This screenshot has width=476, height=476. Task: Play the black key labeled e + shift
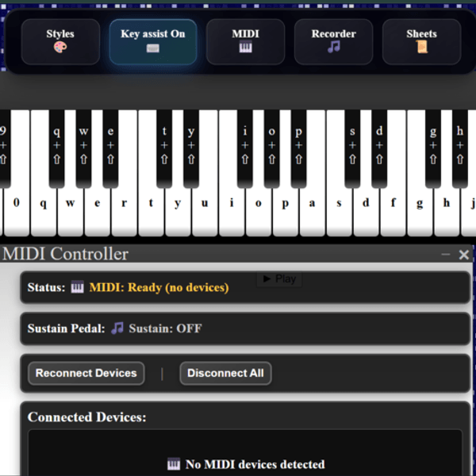(x=110, y=149)
